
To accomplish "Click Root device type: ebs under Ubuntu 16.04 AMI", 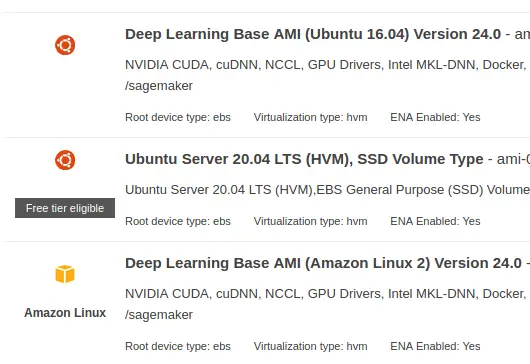I will pos(178,117).
